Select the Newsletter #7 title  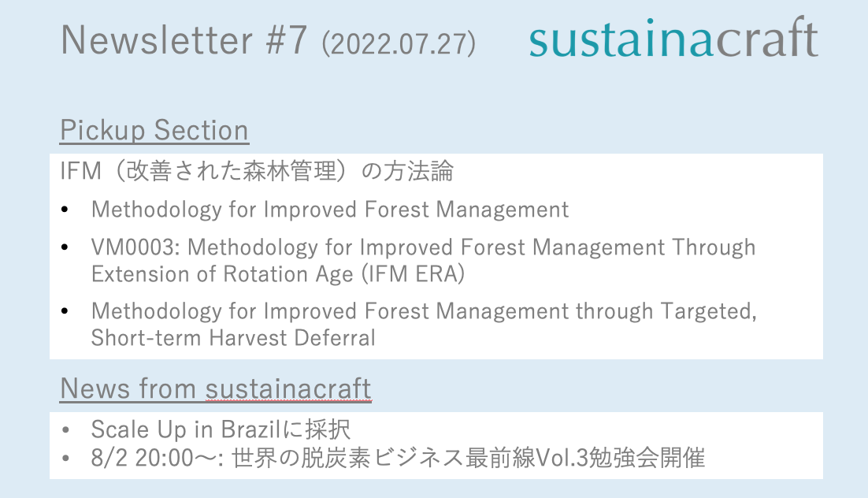184,40
